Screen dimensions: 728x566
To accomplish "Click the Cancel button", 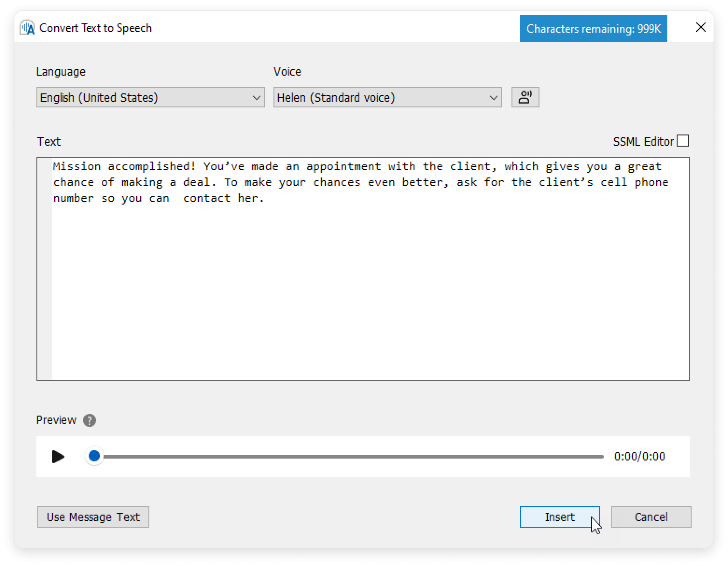I will [x=651, y=517].
